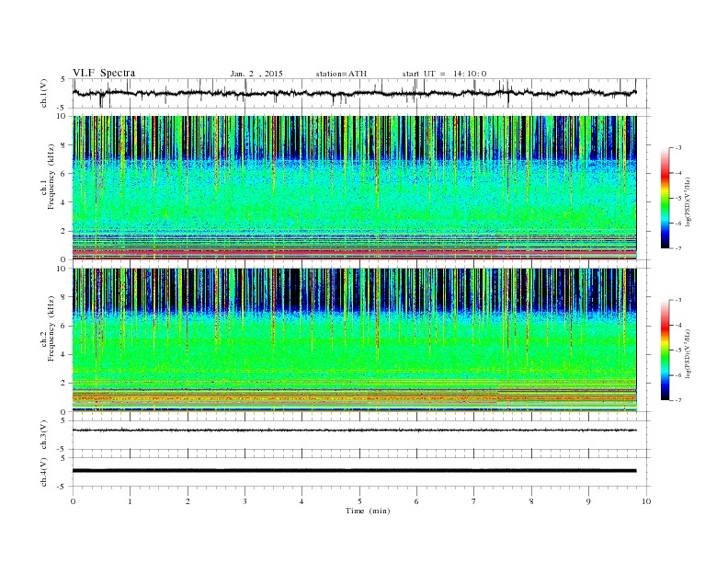Click the ch.2 "Frequency (kHz)" axis label
The image size is (728, 563).
coord(51,328)
